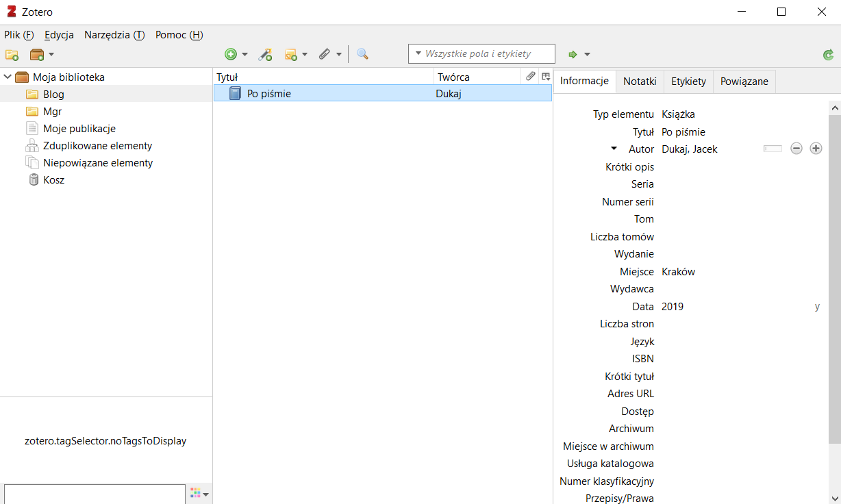Screen dimensions: 841x504
Task: Open the column configuration picker
Action: coord(545,76)
